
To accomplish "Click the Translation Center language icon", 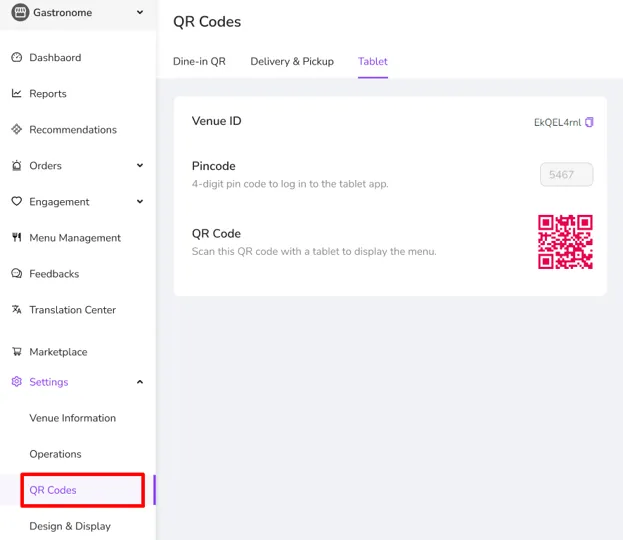I will coord(17,309).
